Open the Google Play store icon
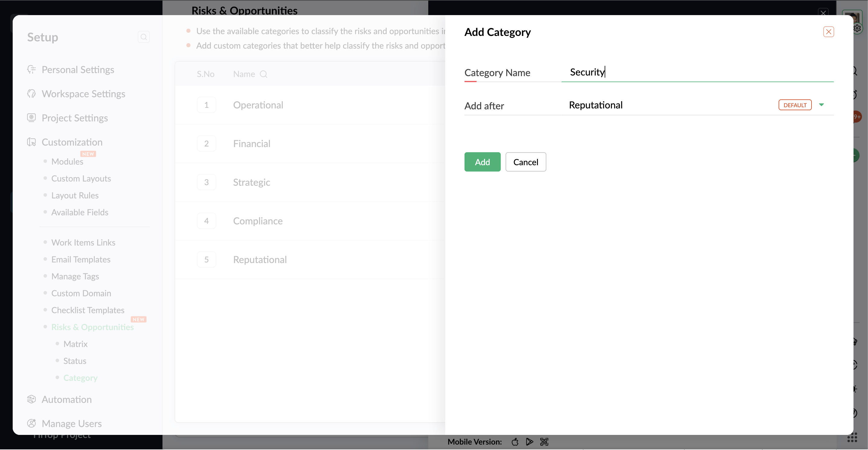 pyautogui.click(x=529, y=442)
